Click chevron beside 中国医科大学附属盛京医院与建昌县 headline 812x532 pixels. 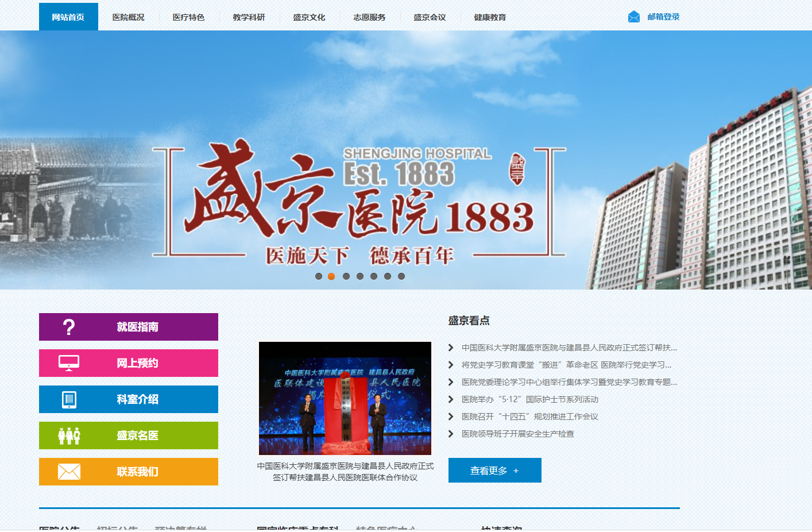pos(451,348)
